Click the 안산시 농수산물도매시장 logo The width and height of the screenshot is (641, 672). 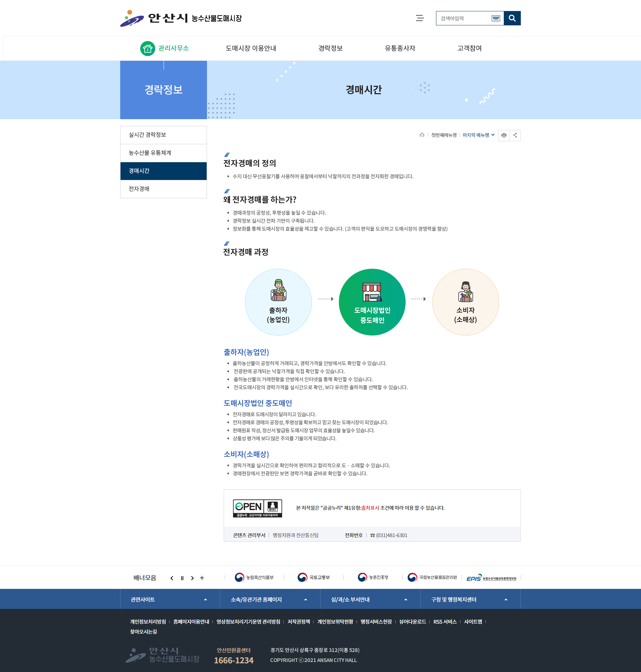[181, 18]
